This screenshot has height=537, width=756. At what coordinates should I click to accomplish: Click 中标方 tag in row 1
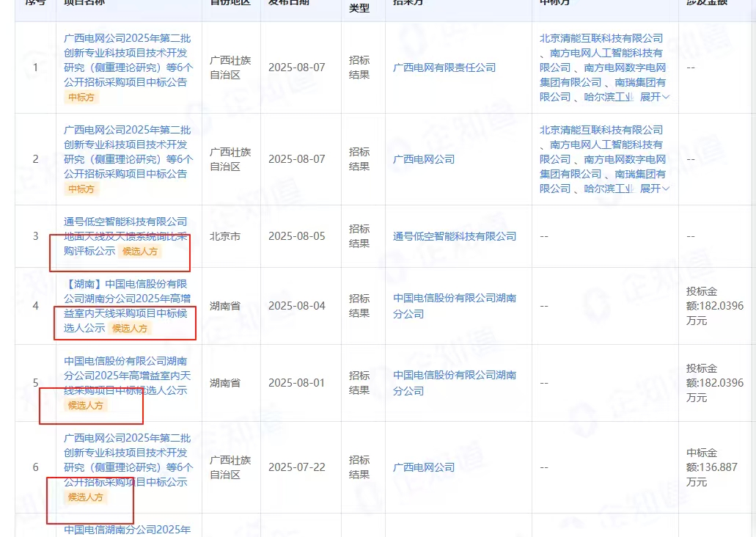[x=81, y=98]
